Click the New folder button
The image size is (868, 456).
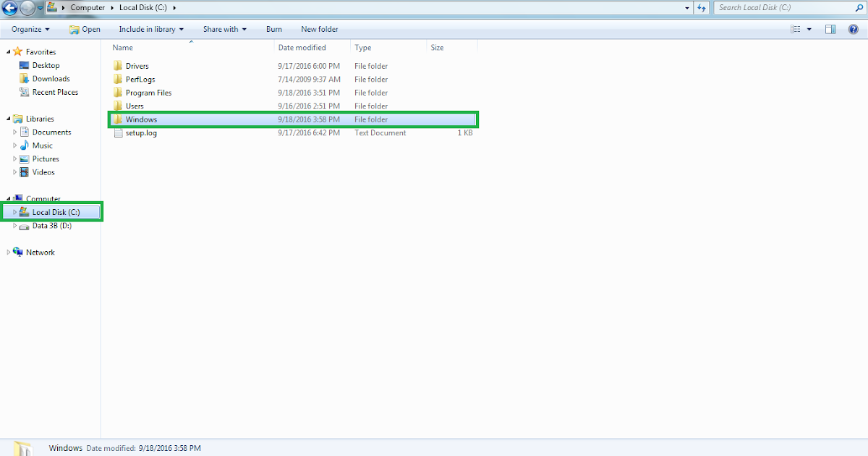click(319, 29)
